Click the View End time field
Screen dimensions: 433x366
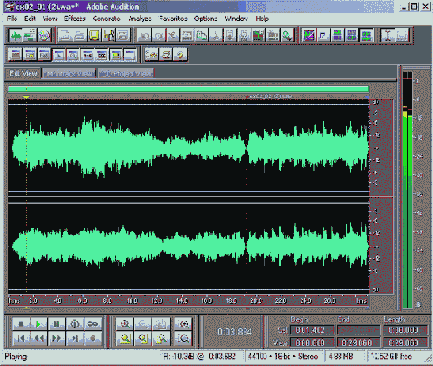(x=358, y=342)
